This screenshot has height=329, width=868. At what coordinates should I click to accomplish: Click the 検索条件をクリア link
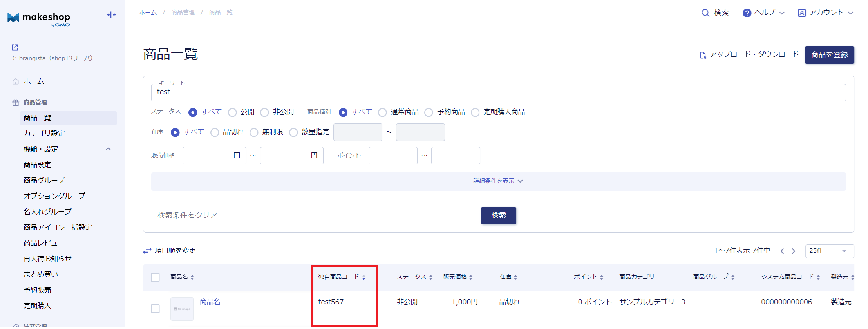coord(187,215)
